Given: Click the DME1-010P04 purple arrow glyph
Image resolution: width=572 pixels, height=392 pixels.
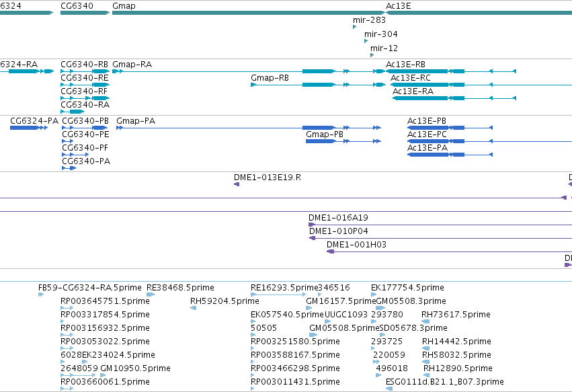Looking at the screenshot, I should (x=313, y=238).
